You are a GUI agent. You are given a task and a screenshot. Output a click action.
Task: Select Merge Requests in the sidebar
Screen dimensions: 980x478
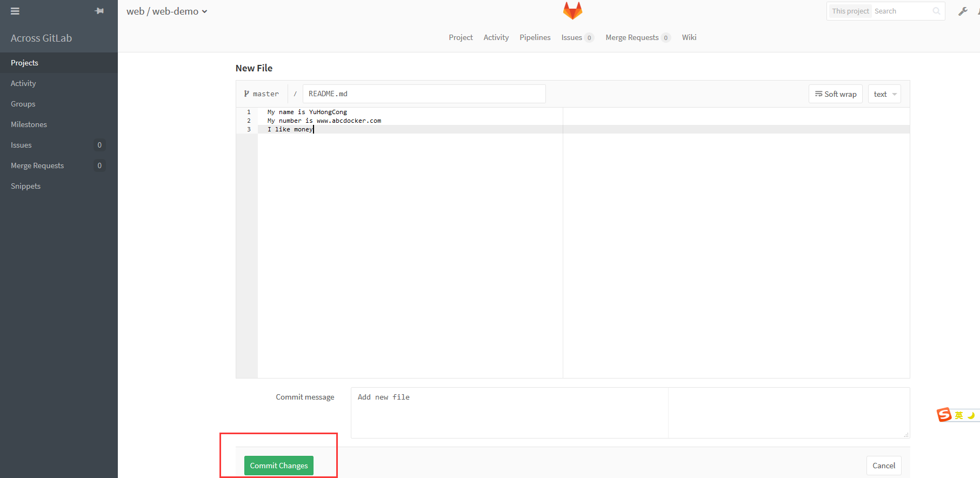pos(59,165)
